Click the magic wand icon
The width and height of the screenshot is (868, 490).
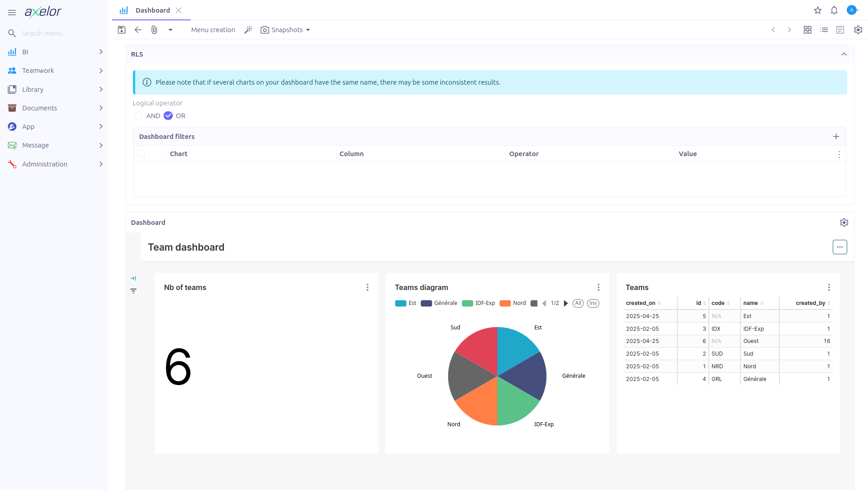click(248, 30)
